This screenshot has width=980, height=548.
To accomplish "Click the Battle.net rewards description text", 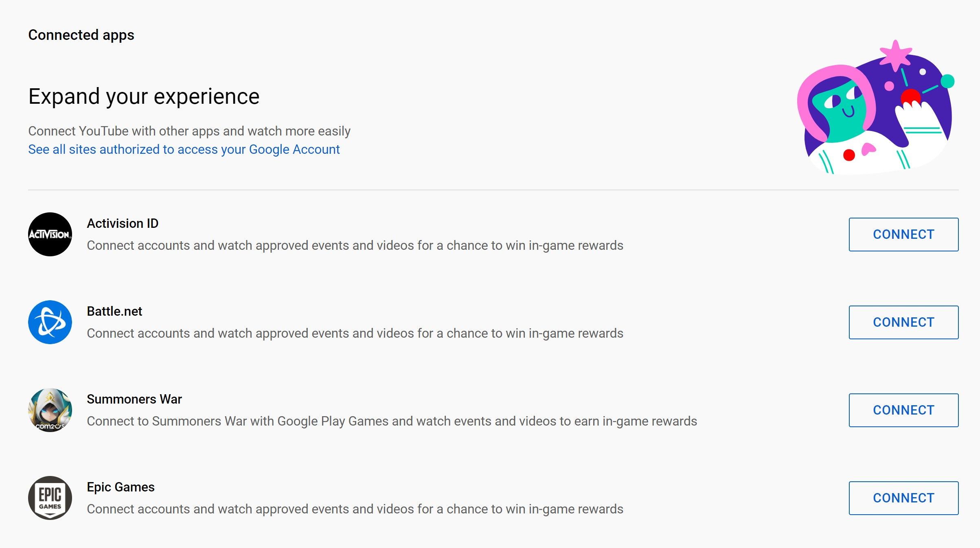I will [x=355, y=333].
